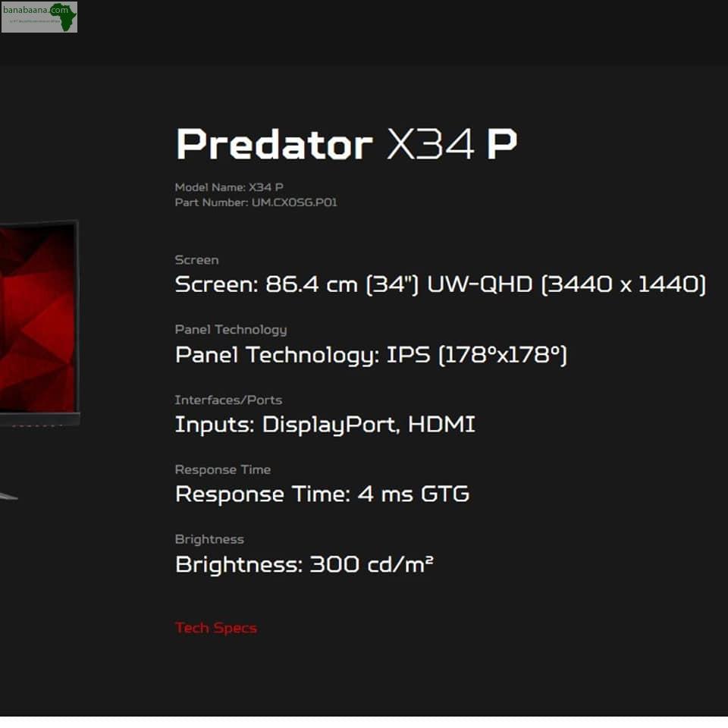Click the monitor's bottom bezel buttons
The width and height of the screenshot is (728, 728).
pyautogui.click(x=38, y=425)
